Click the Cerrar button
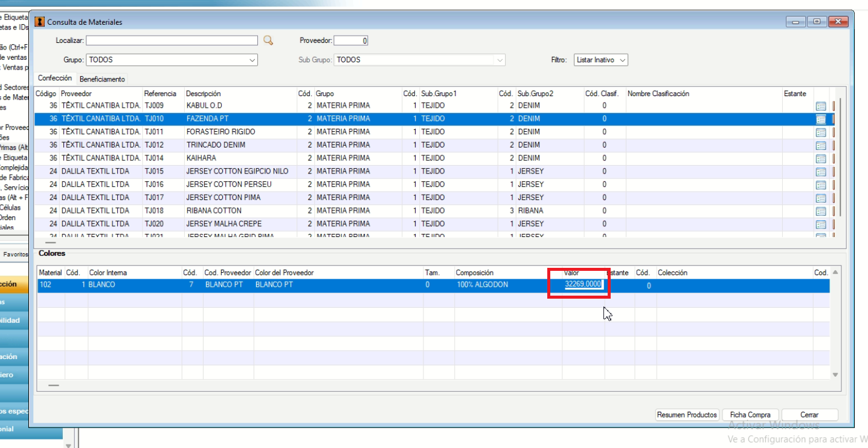 809,415
